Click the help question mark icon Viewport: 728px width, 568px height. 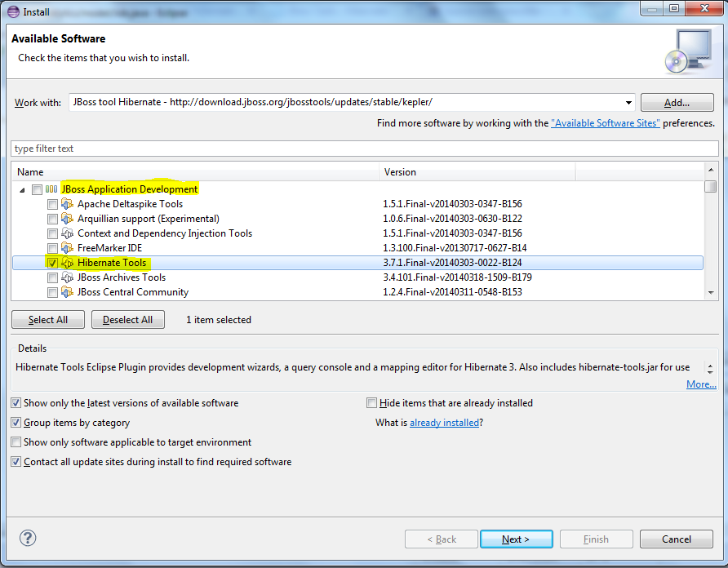coord(27,539)
